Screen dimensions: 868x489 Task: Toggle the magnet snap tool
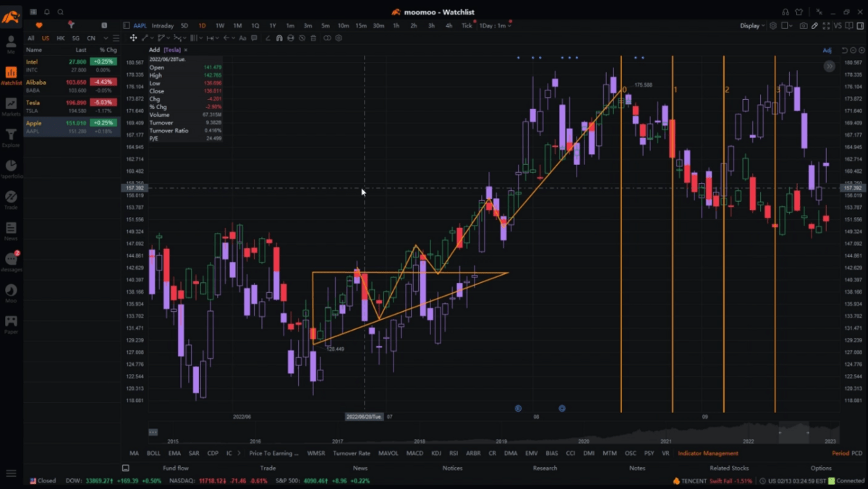[279, 38]
